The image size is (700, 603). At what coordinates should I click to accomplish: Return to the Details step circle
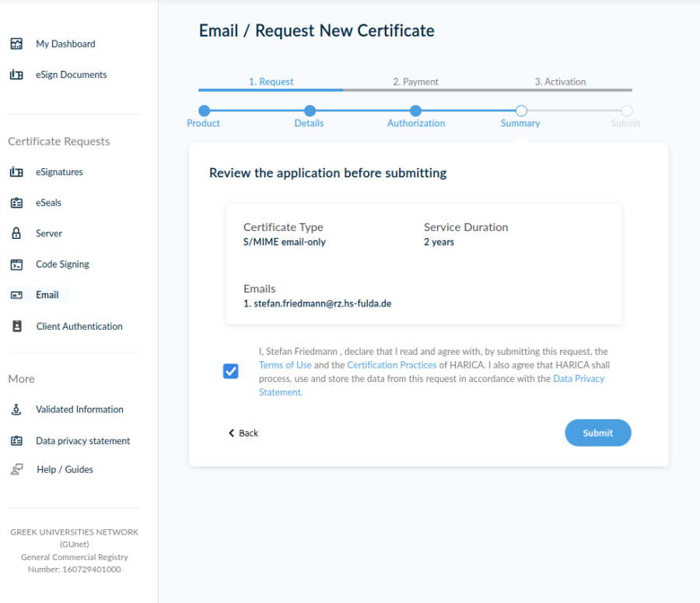click(310, 111)
